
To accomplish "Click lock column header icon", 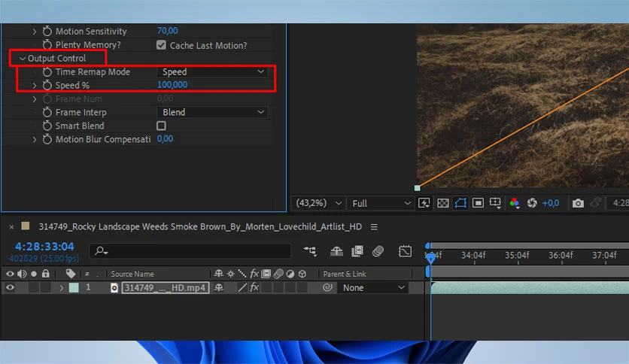I will (46, 274).
